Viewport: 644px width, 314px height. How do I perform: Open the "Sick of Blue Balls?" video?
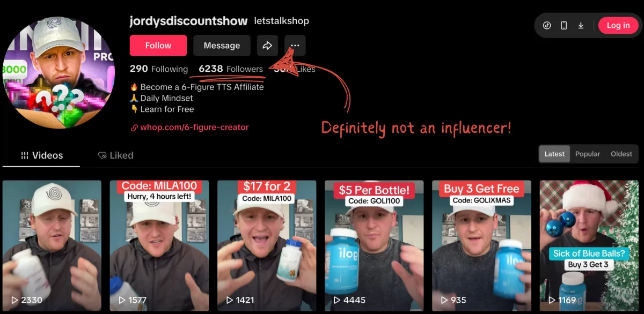click(589, 245)
